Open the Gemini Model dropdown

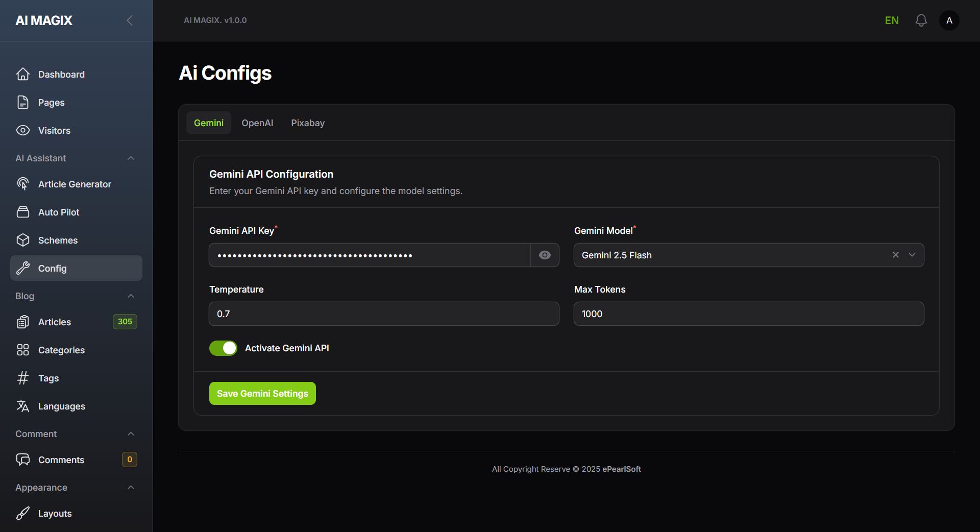(x=912, y=255)
